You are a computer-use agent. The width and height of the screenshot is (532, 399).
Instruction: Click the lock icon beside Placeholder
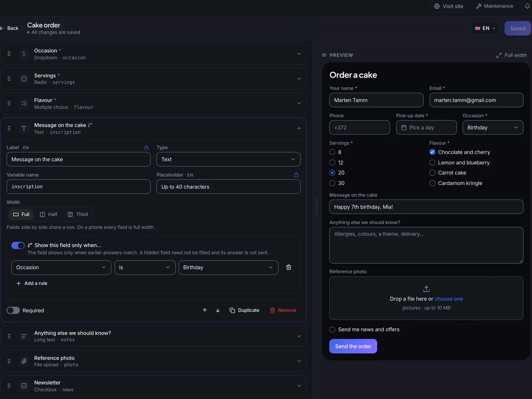pyautogui.click(x=296, y=175)
